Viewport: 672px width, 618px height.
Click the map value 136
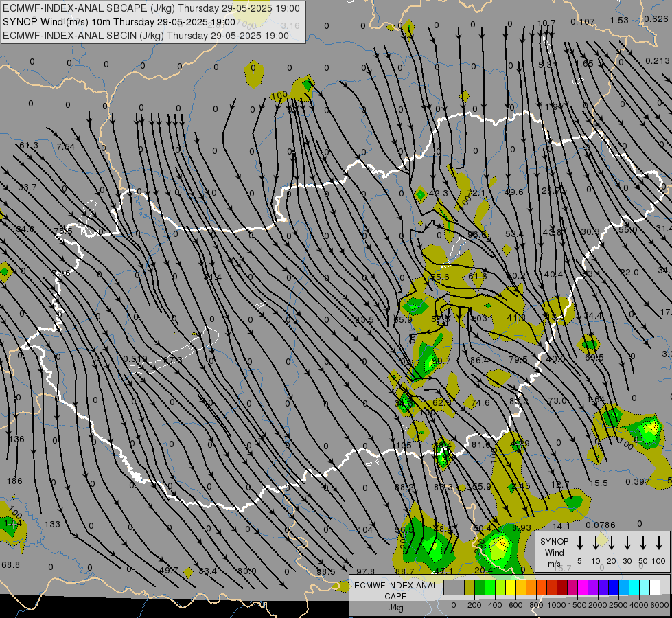pos(16,439)
